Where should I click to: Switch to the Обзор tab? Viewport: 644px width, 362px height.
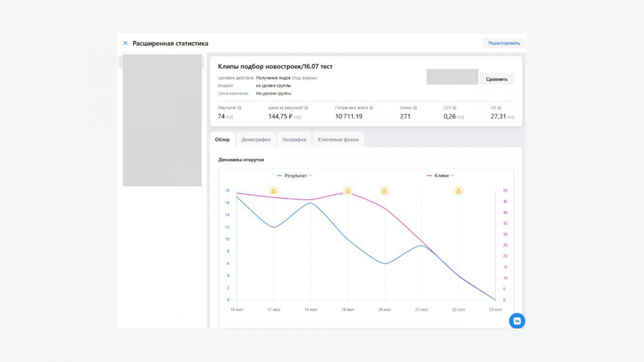coord(222,140)
